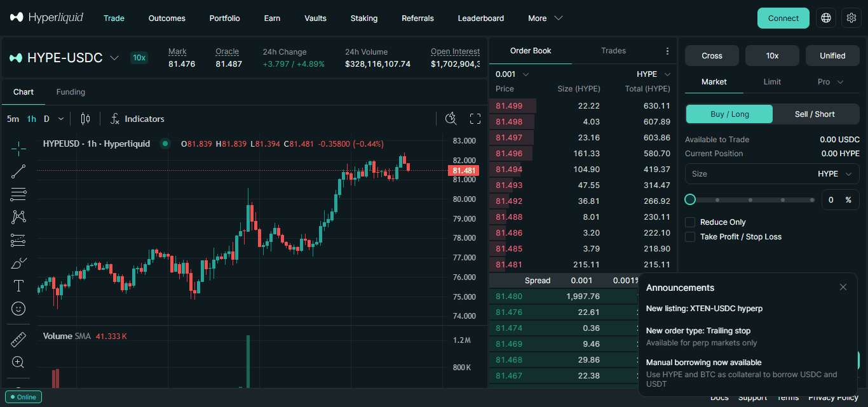Open the language globe menu
868x407 pixels.
(x=826, y=18)
